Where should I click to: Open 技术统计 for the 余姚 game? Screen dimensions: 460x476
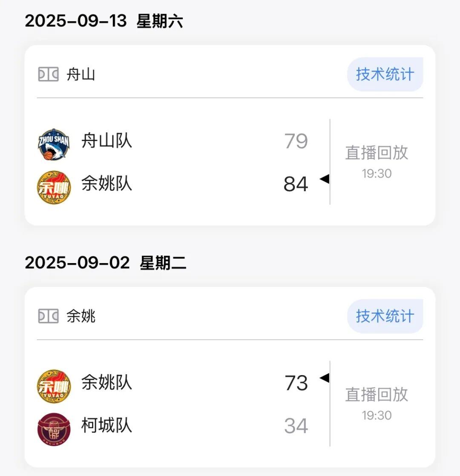click(x=385, y=316)
